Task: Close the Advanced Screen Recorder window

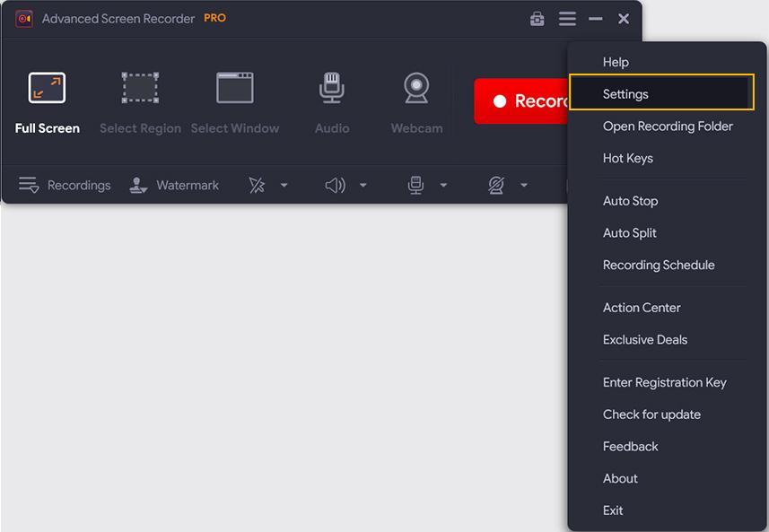Action: (x=624, y=19)
